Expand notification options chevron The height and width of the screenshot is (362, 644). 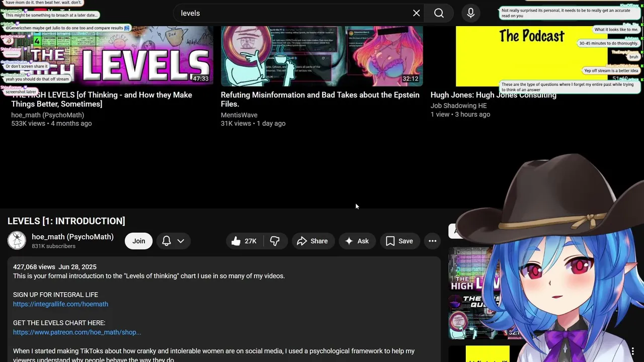coord(181,241)
